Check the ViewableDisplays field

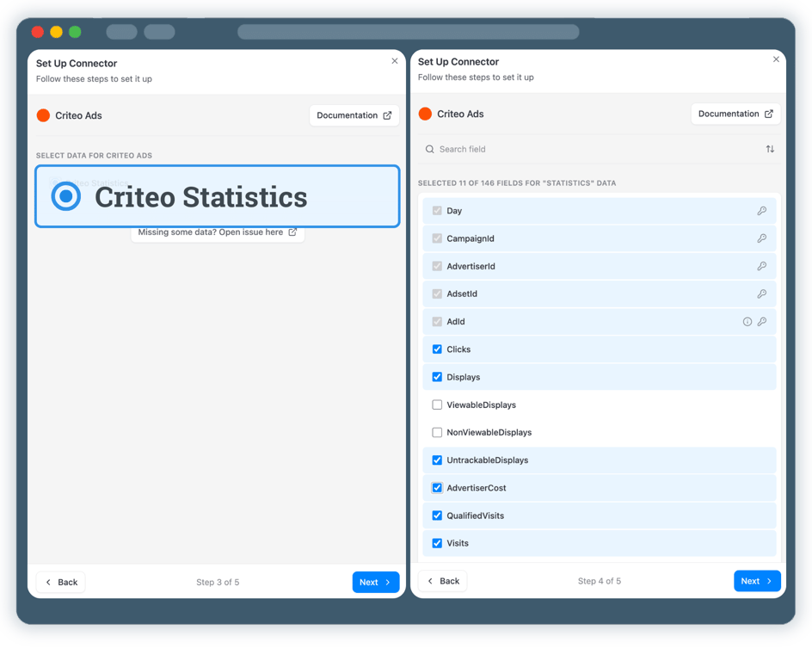(x=437, y=405)
